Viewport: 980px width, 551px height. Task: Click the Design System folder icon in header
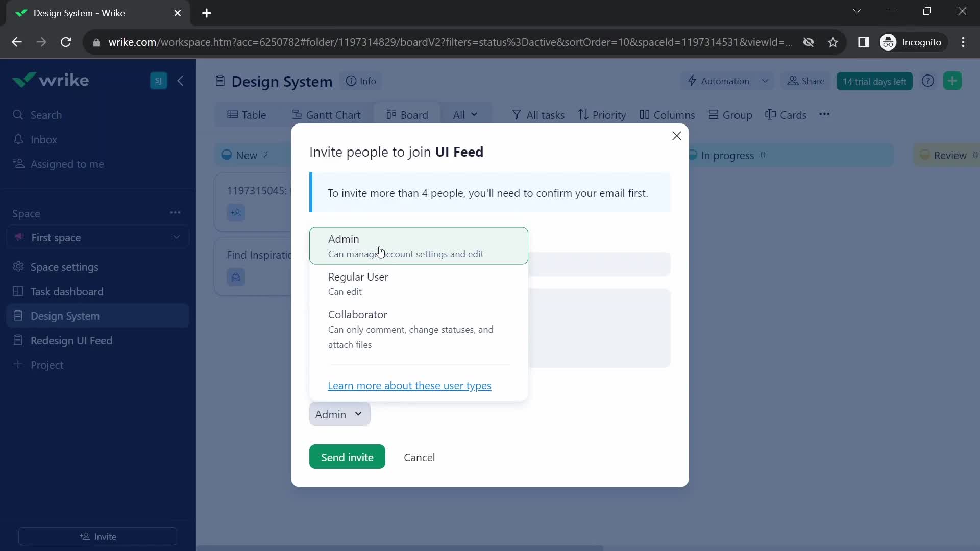click(x=220, y=81)
